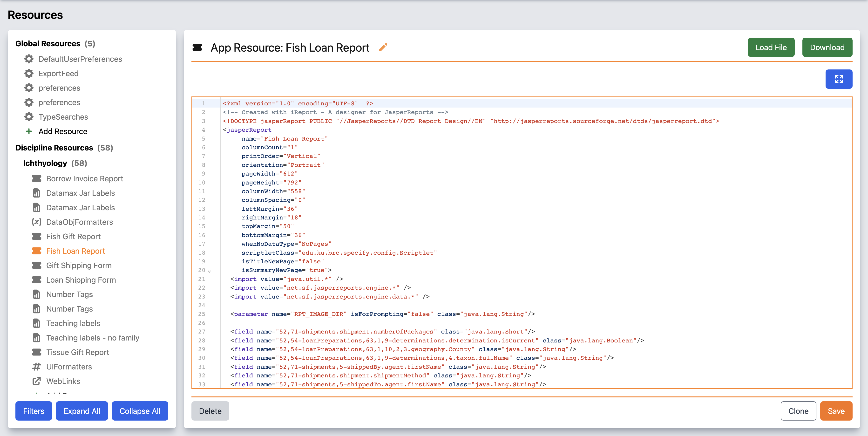
Task: Click the label icon beside Teaching labels - no family
Action: (x=37, y=338)
